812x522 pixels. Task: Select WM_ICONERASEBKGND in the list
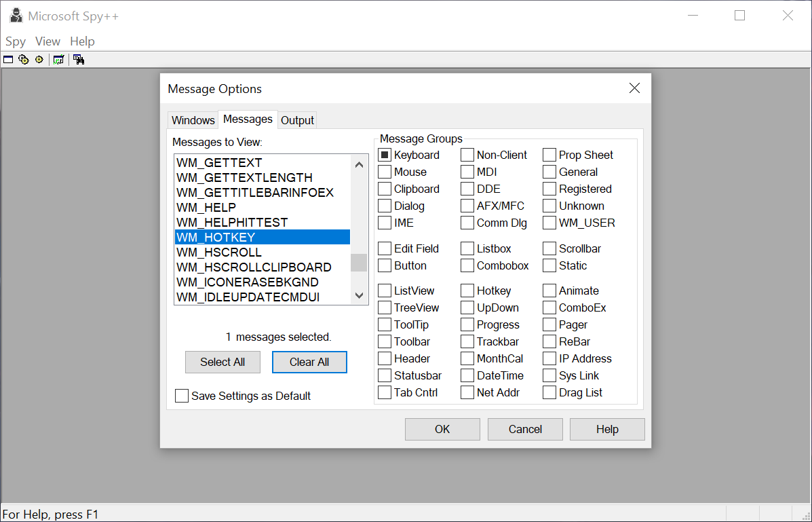point(263,282)
